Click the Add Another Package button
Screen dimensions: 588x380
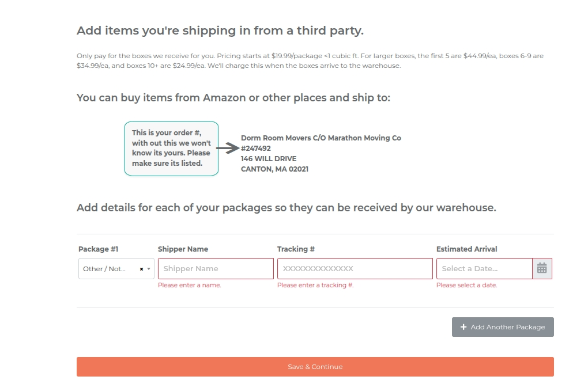[503, 327]
